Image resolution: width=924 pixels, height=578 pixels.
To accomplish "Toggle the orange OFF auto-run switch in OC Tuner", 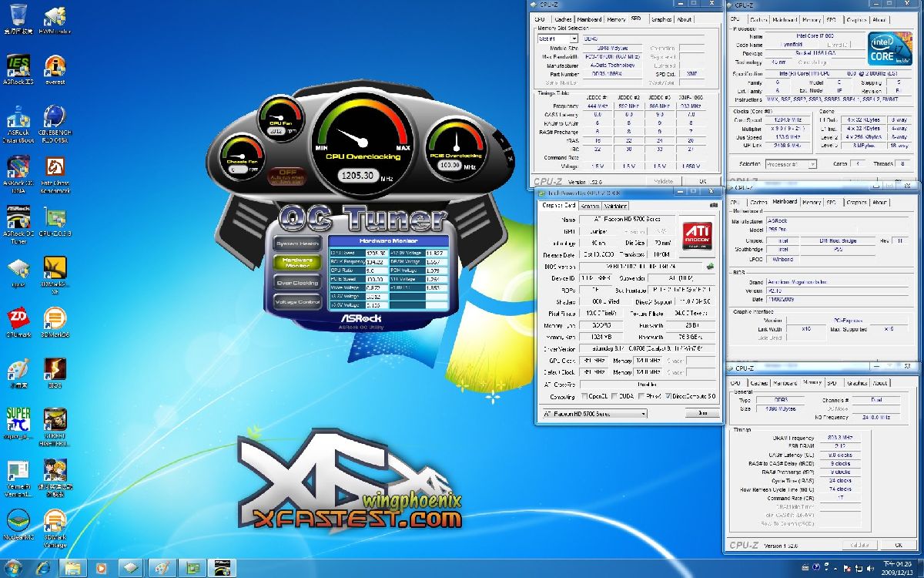I will (288, 176).
